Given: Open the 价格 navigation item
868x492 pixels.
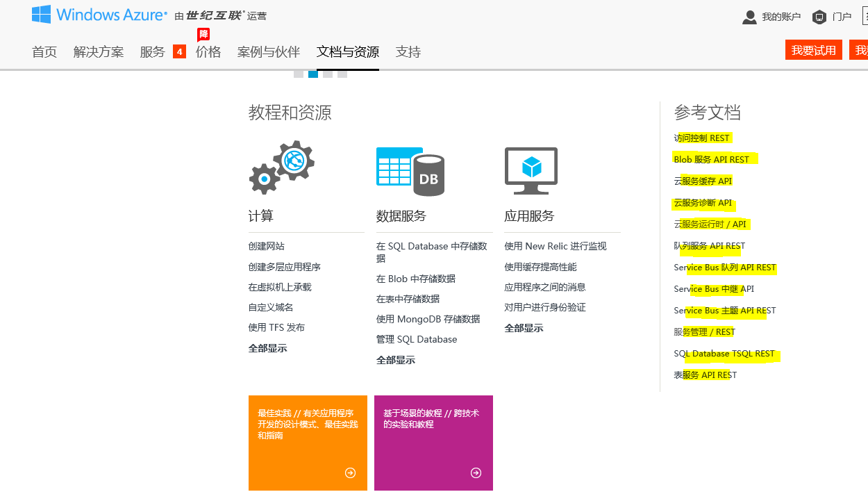Looking at the screenshot, I should (208, 52).
